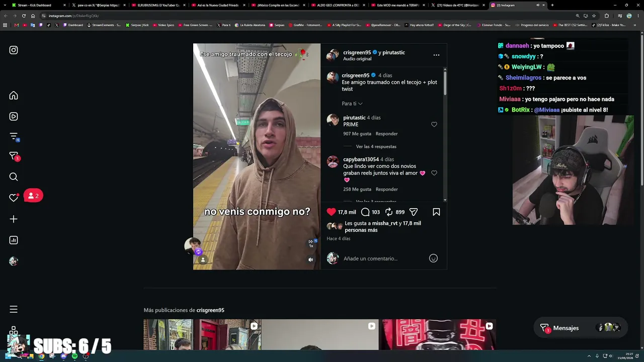Open comments via the speech bubble icon
644x362 pixels.
(x=365, y=212)
